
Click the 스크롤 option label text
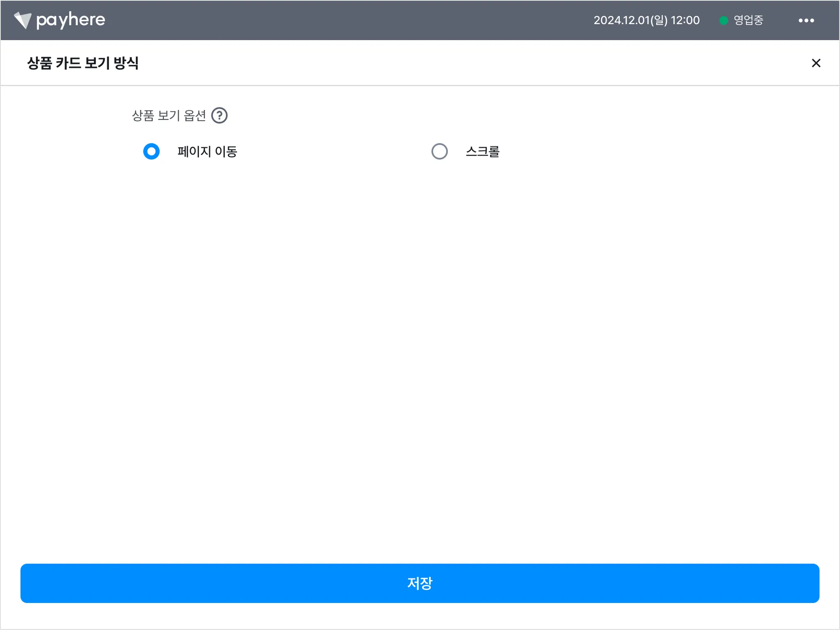(482, 152)
